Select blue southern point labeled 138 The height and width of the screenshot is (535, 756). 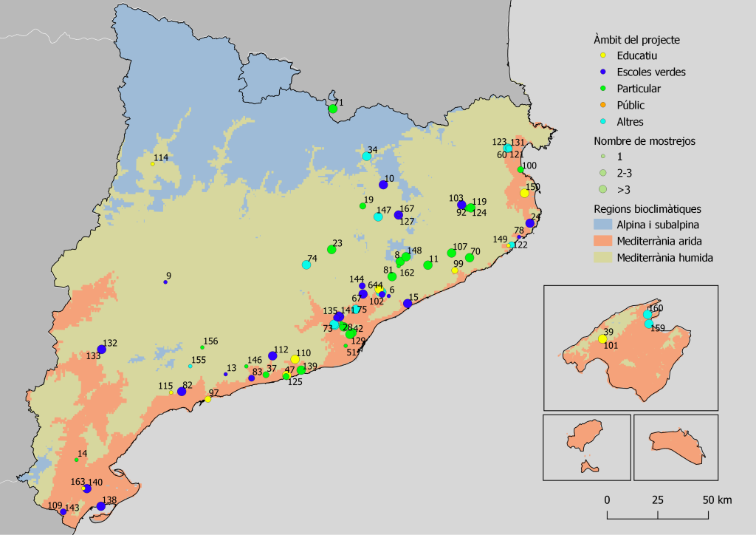click(x=100, y=506)
